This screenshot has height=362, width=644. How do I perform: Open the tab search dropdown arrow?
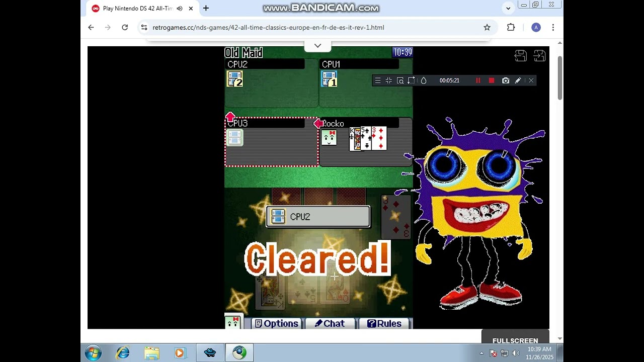pyautogui.click(x=508, y=8)
